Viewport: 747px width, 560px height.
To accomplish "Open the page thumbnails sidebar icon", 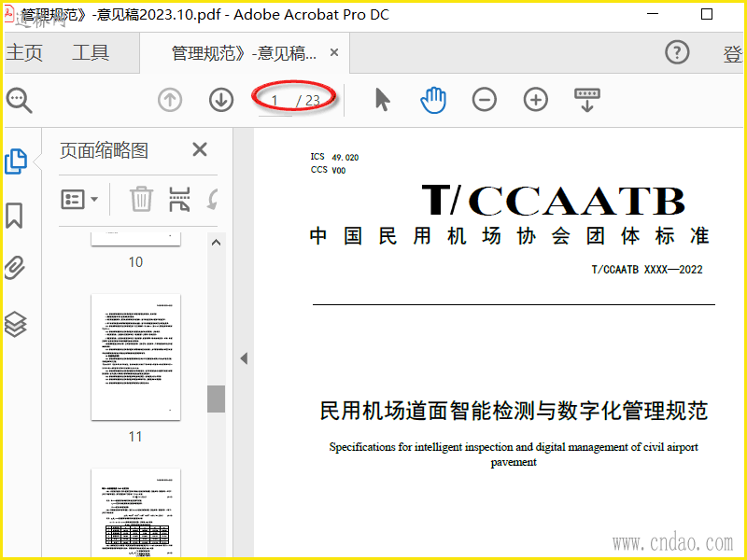I will (x=16, y=161).
